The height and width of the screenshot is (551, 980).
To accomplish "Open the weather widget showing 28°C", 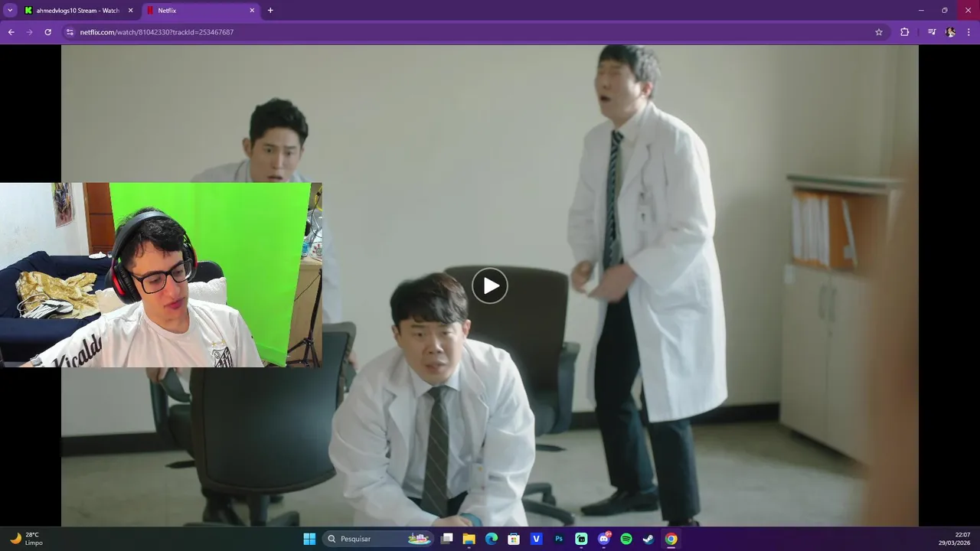I will point(26,539).
